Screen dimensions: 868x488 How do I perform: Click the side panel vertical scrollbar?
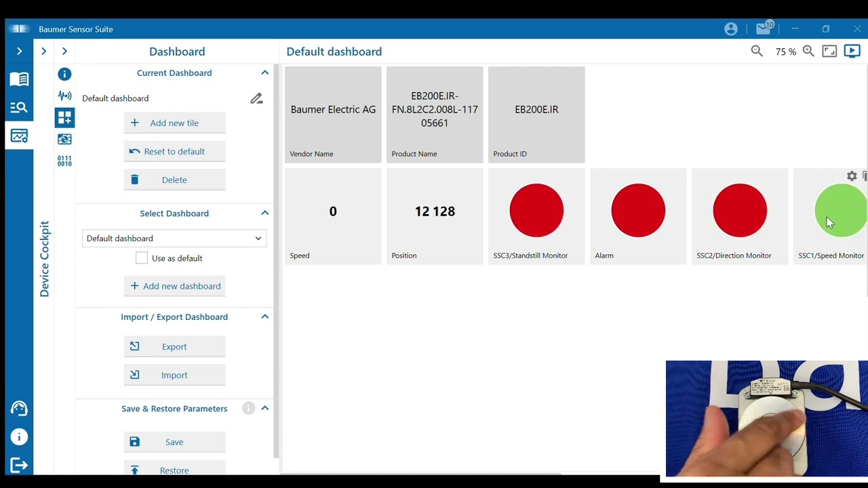pos(276,261)
